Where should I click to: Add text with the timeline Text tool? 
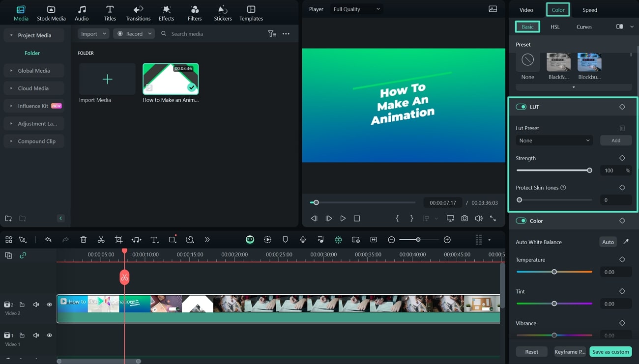pyautogui.click(x=154, y=240)
